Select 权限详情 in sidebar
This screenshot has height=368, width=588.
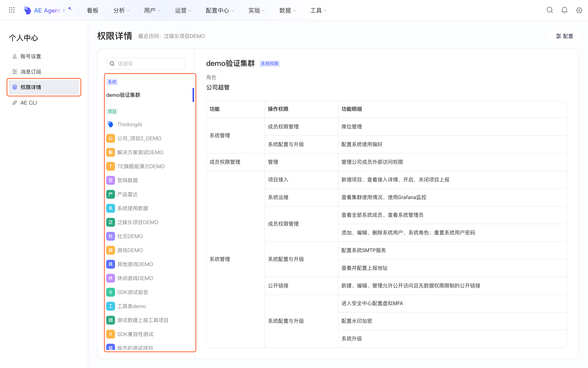click(x=44, y=87)
